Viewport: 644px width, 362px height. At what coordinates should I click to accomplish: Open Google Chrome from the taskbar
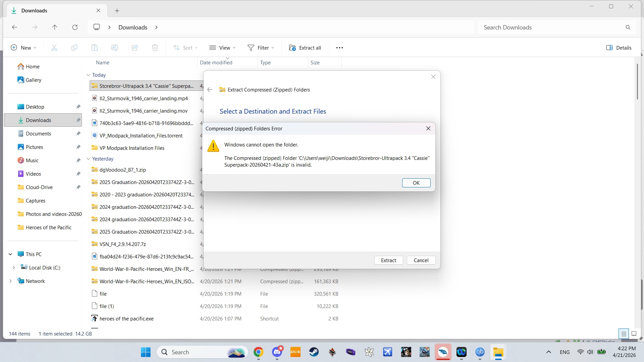click(258, 352)
